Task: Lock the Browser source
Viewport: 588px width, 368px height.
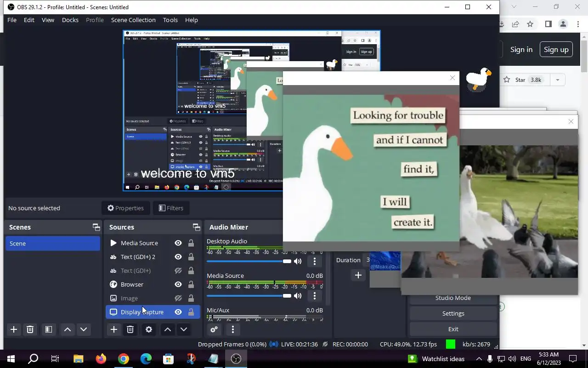Action: 191,284
